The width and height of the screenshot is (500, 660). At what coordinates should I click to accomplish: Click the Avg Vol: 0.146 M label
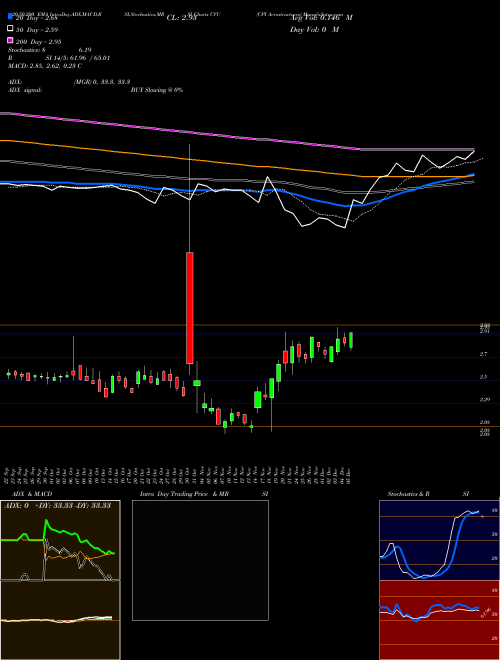[x=321, y=18]
